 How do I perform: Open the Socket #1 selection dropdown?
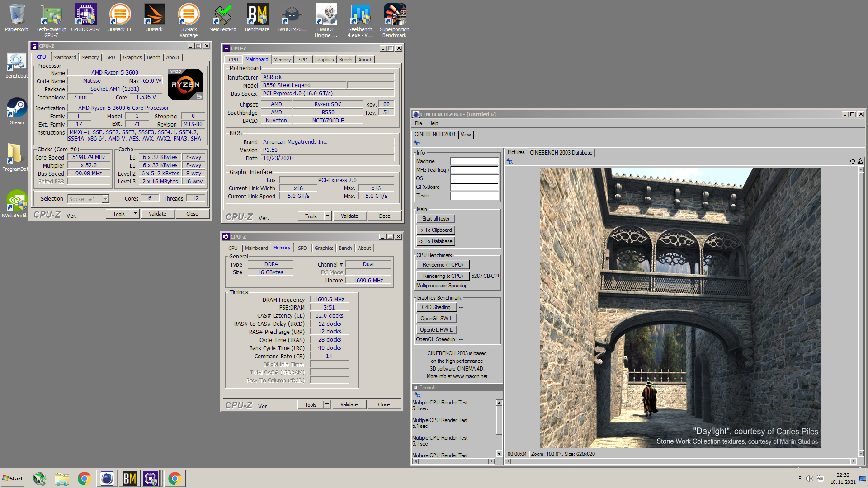pyautogui.click(x=88, y=199)
